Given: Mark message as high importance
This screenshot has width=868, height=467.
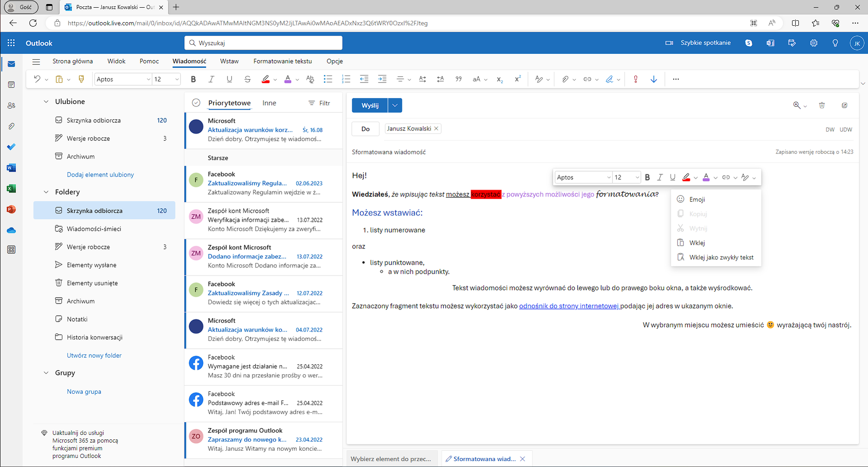Looking at the screenshot, I should (x=636, y=79).
